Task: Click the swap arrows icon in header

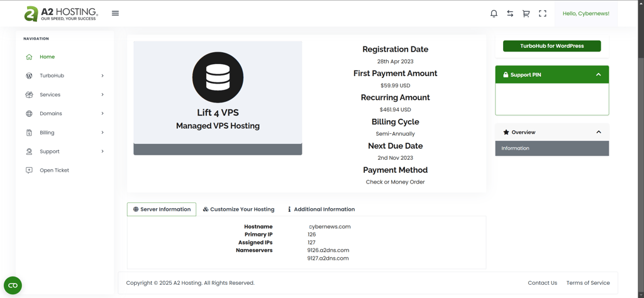Action: (x=509, y=14)
